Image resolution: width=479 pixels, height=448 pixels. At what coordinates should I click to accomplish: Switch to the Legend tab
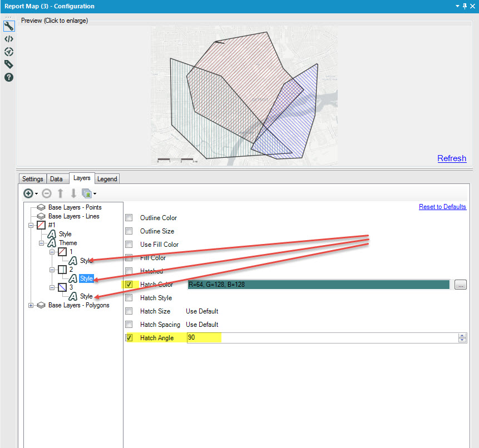pos(107,178)
